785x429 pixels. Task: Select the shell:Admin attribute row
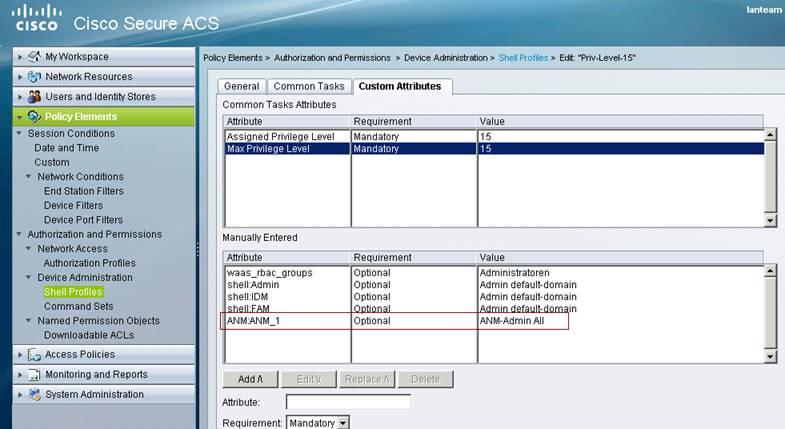(494, 285)
